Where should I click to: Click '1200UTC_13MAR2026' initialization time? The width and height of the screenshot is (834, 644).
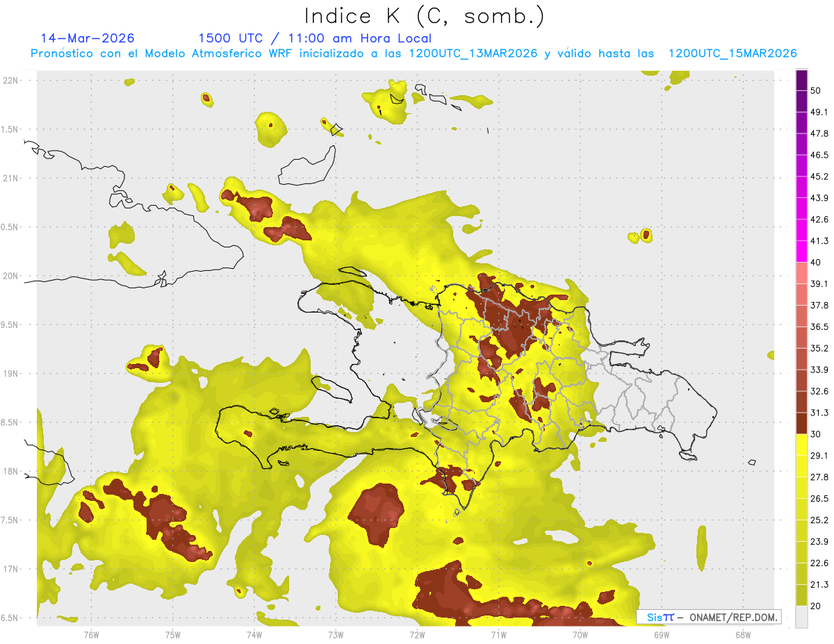tap(473, 53)
